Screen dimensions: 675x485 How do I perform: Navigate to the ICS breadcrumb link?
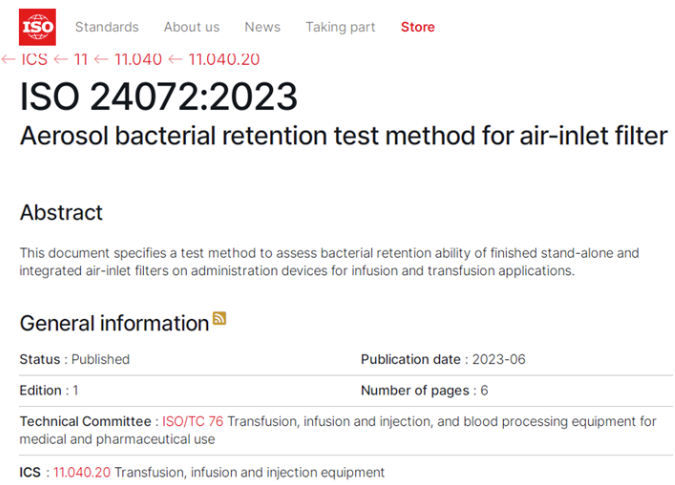[34, 59]
